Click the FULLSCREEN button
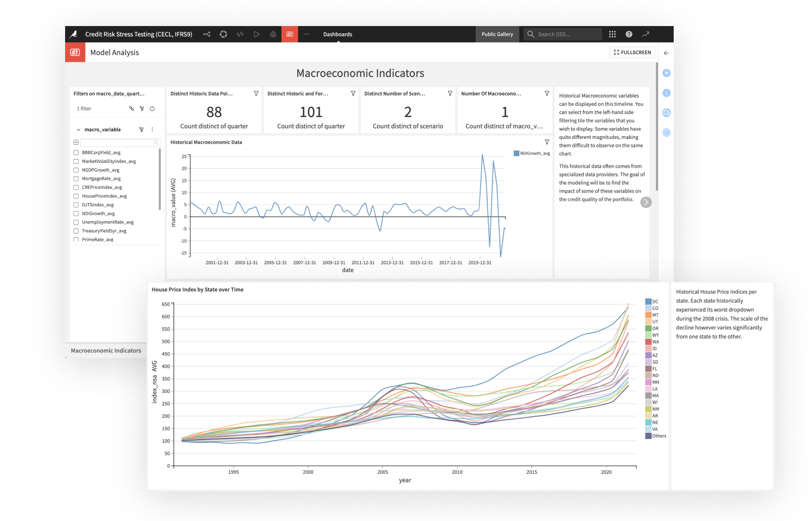The image size is (812, 521). point(632,53)
